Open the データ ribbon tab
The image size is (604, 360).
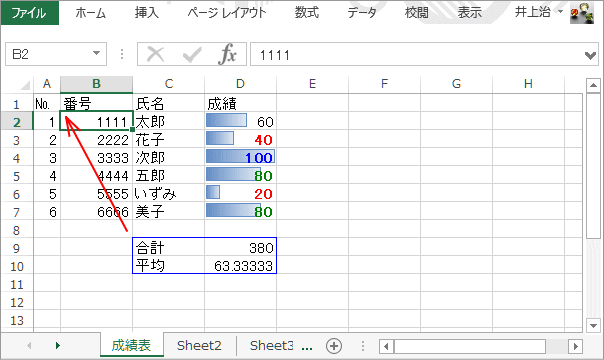pyautogui.click(x=362, y=13)
